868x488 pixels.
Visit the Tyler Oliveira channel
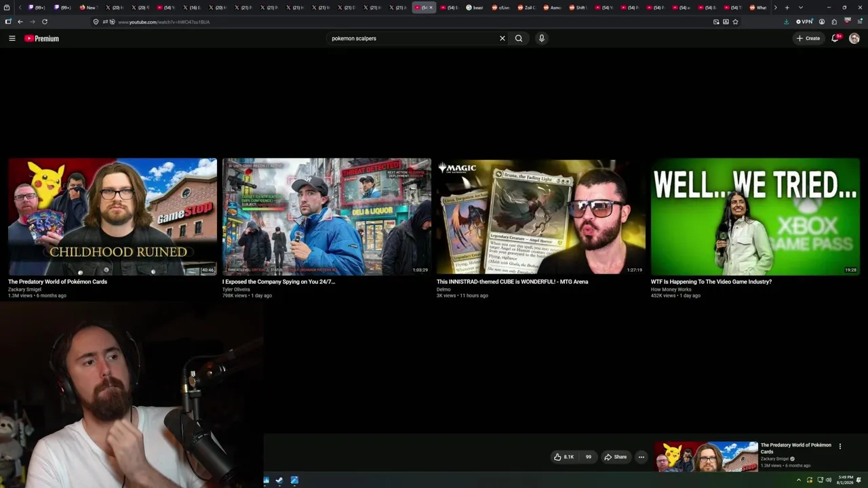tap(236, 289)
